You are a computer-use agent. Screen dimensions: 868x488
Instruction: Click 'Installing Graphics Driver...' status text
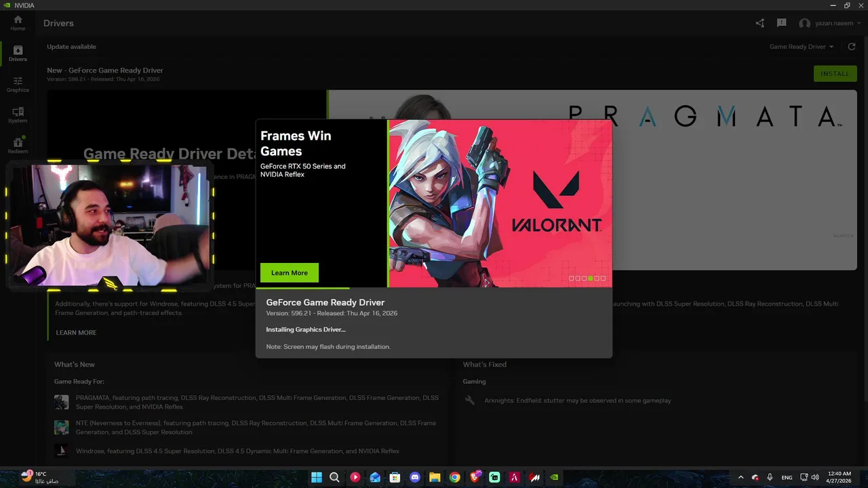pyautogui.click(x=306, y=329)
